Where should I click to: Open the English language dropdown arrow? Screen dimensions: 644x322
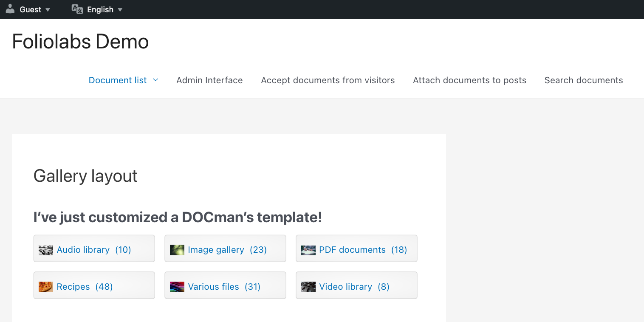point(120,10)
